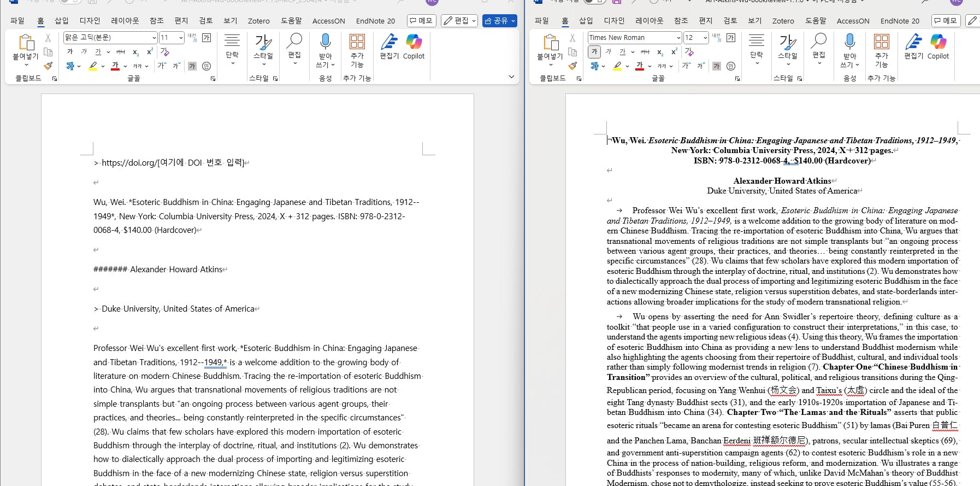Clear all formatting in the right window
This screenshot has width=980, height=486.
[x=689, y=52]
